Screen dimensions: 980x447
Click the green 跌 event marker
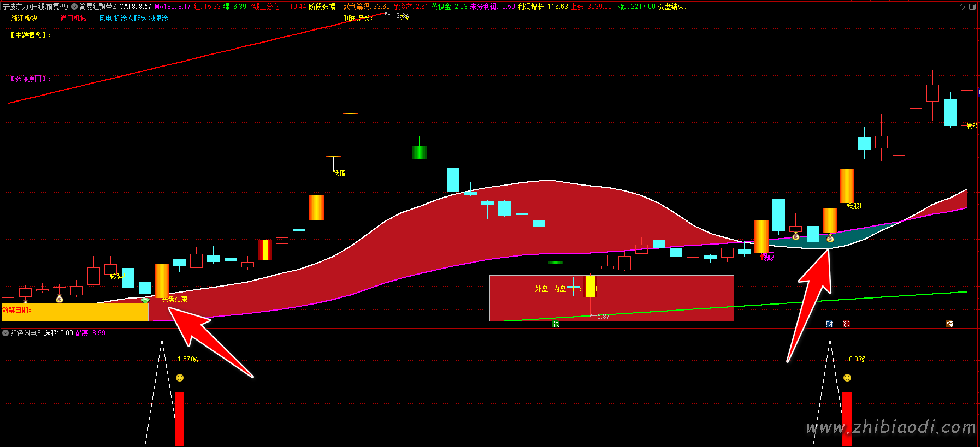coord(556,324)
